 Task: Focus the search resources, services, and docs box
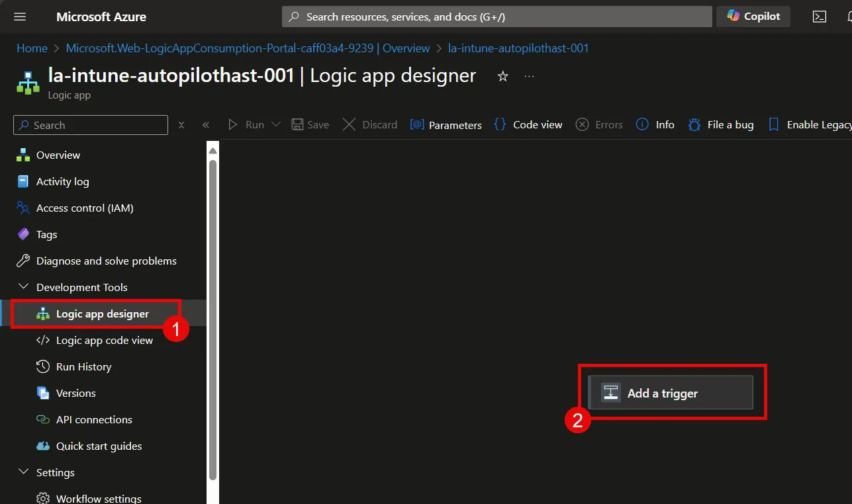click(497, 17)
